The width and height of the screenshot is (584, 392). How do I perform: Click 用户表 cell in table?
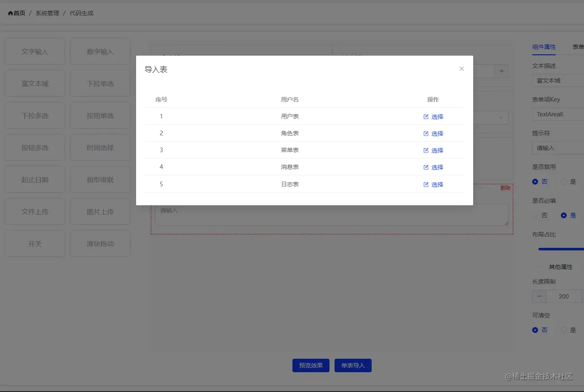(x=290, y=116)
